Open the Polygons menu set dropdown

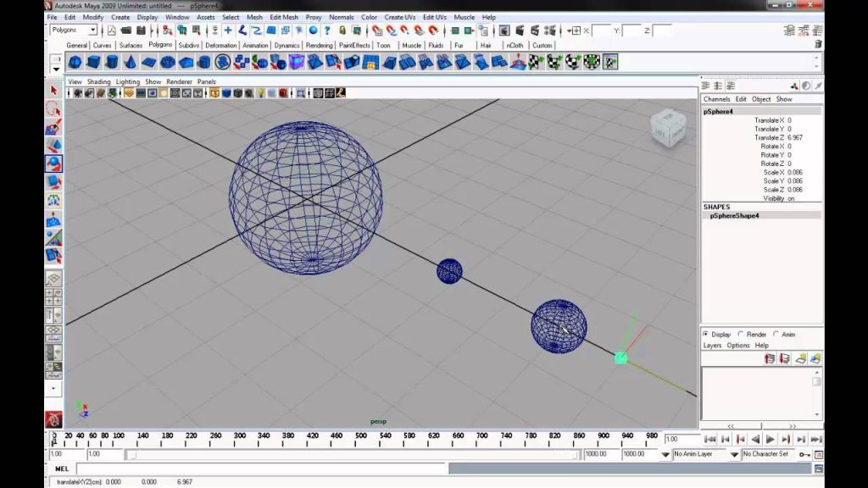92,30
